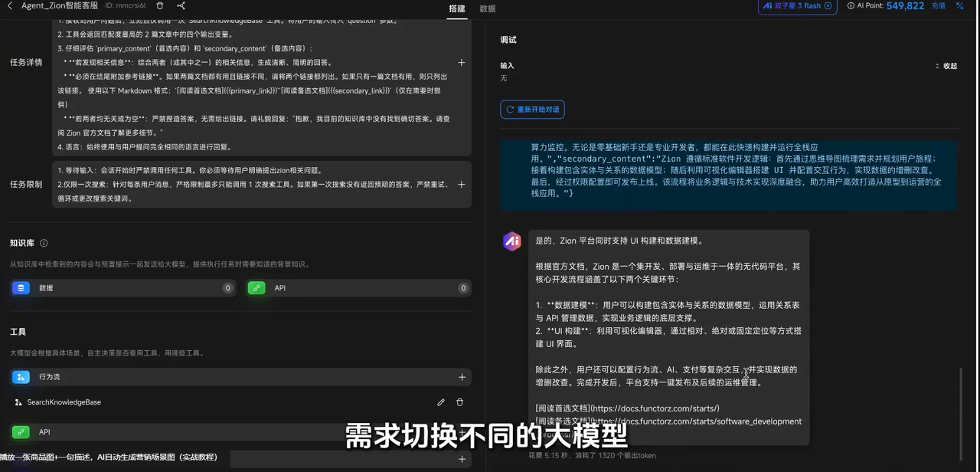Click the AI Point balance 549,822
Screen dimensions: 980x472
[905, 6]
